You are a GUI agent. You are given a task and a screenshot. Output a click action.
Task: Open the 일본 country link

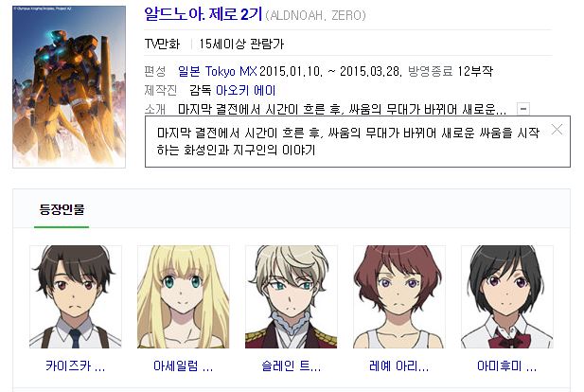click(x=189, y=71)
